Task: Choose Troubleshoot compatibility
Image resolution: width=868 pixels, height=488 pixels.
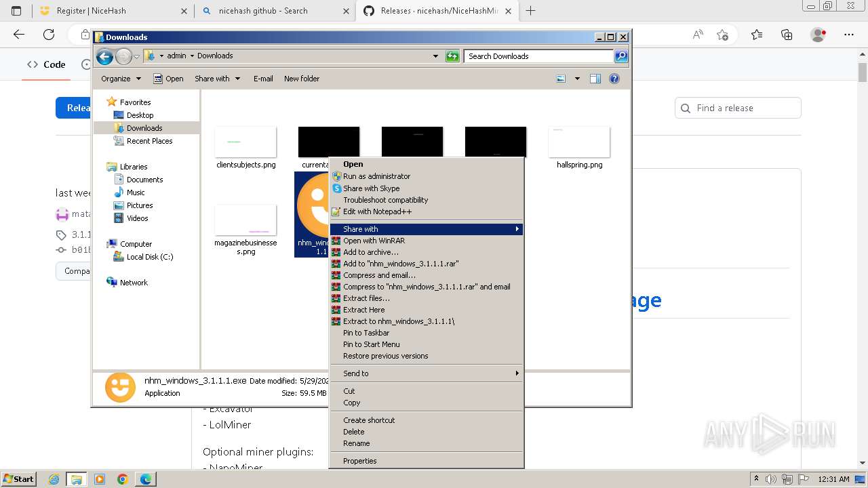Action: point(427,200)
